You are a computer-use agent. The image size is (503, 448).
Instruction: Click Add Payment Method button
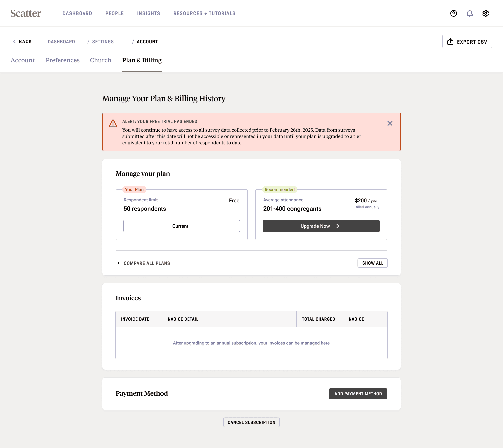[358, 394]
